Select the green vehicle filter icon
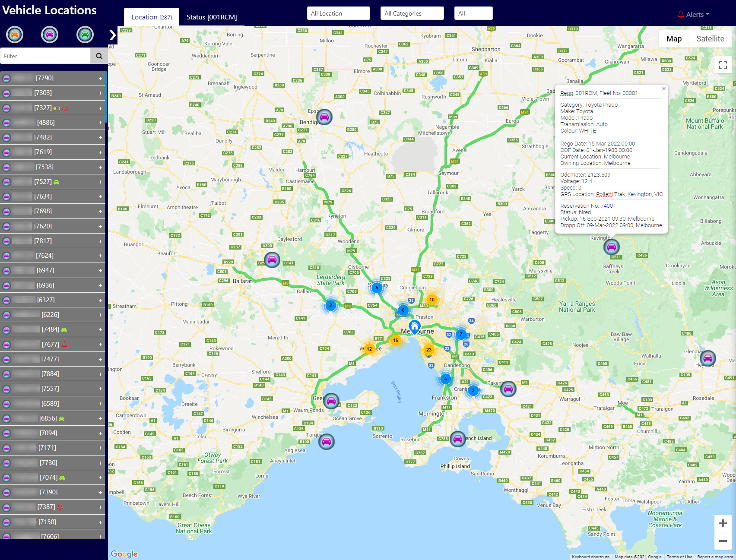Image resolution: width=736 pixels, height=560 pixels. tap(85, 35)
